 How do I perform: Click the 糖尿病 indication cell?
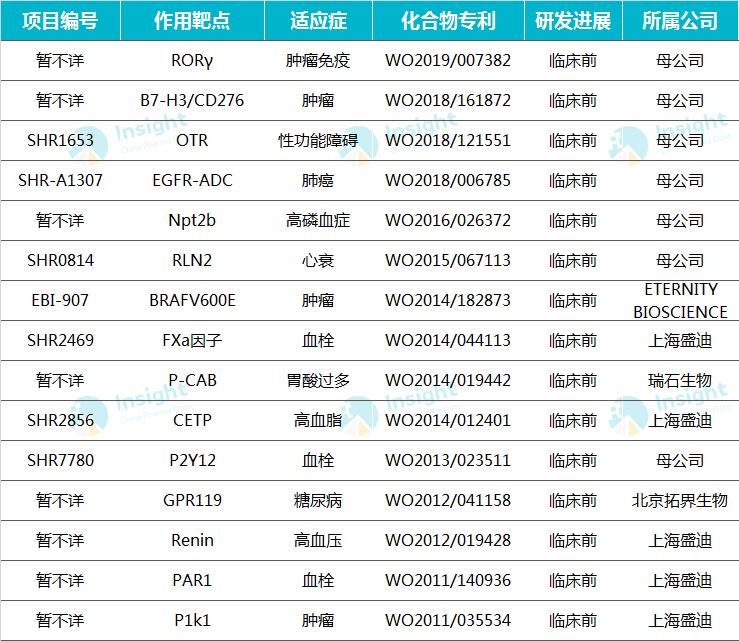[318, 501]
